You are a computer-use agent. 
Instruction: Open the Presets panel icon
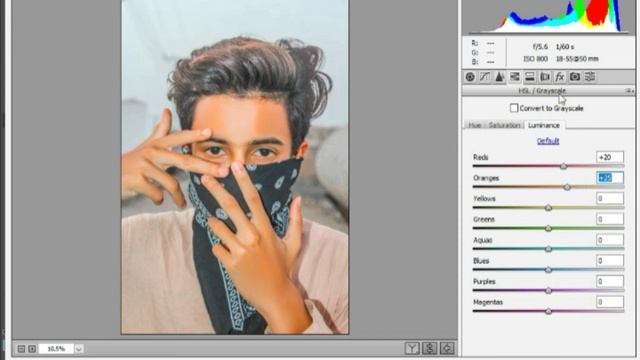590,77
